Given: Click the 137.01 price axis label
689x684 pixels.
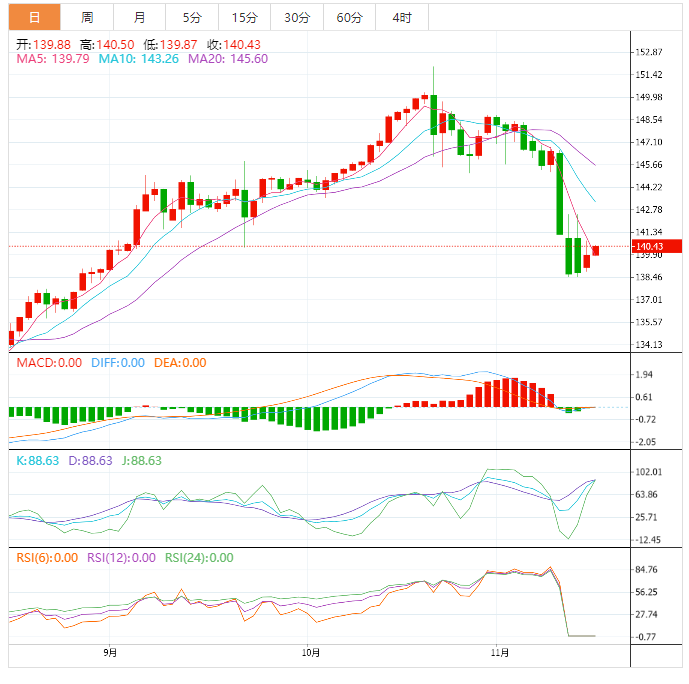Looking at the screenshot, I should 649,299.
